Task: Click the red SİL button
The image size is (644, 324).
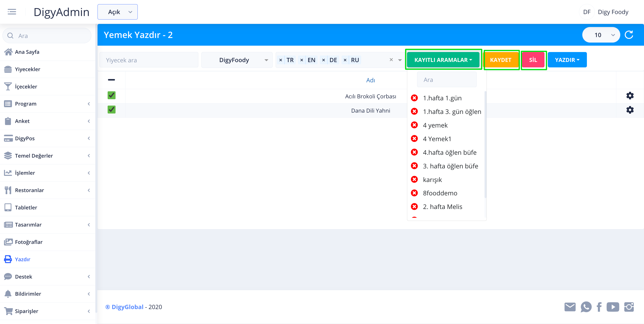Action: coord(533,60)
